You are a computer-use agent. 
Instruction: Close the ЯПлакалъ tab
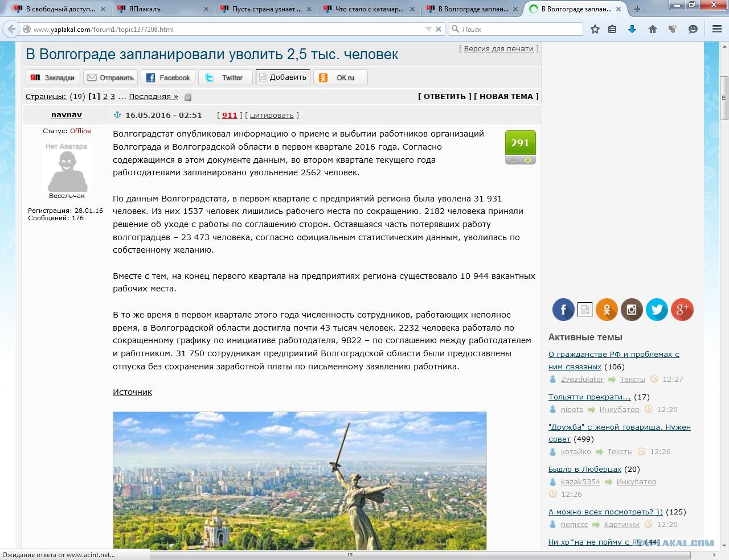click(206, 9)
